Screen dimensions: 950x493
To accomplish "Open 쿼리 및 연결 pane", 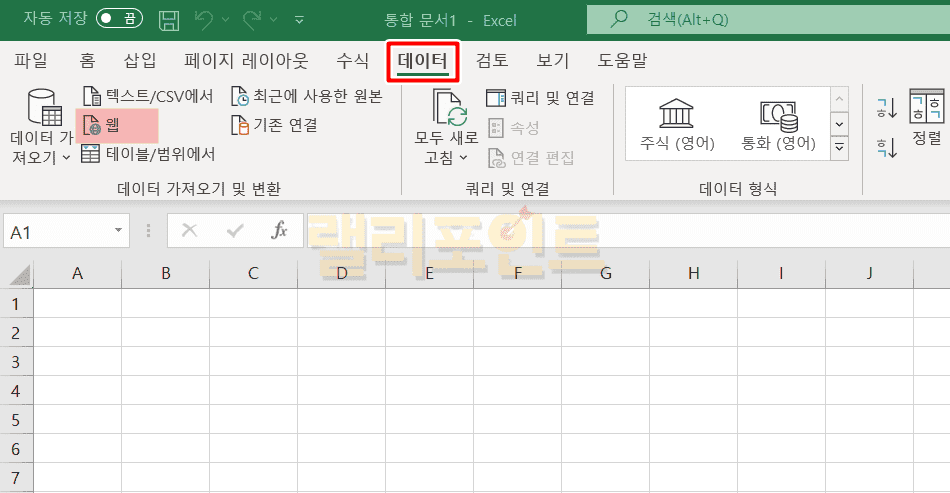I will pos(540,97).
